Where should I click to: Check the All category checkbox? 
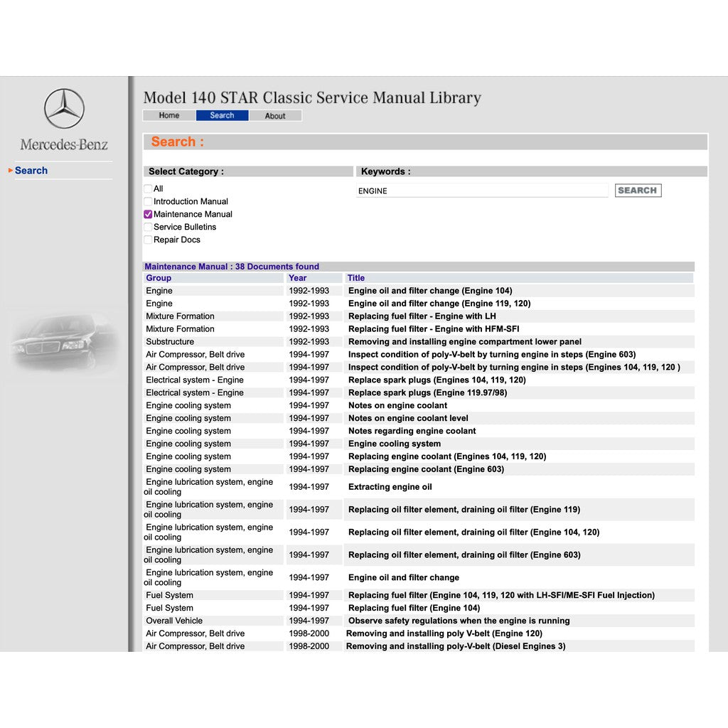coord(148,188)
